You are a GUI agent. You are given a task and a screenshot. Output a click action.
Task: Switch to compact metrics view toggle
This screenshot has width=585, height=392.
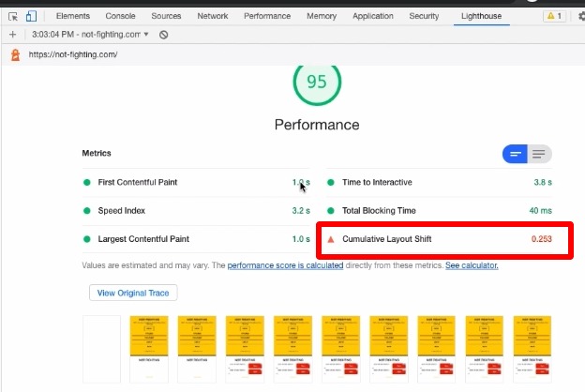515,154
